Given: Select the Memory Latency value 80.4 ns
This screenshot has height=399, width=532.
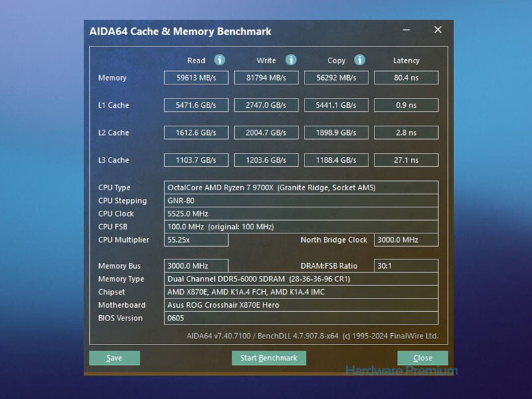Looking at the screenshot, I should pyautogui.click(x=406, y=78).
